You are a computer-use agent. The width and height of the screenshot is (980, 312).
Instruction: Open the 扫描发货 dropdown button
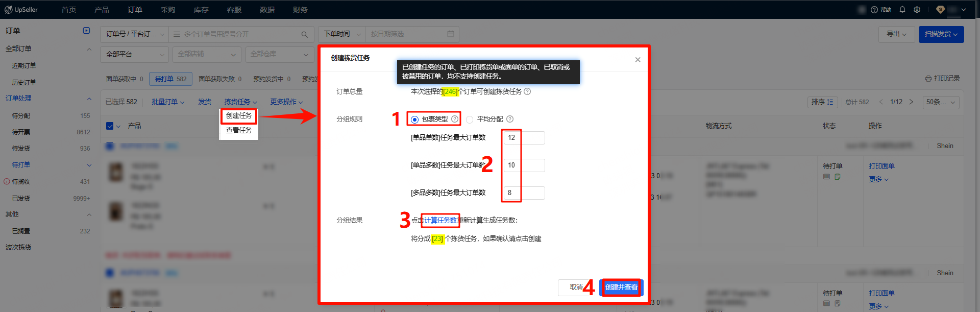point(941,34)
